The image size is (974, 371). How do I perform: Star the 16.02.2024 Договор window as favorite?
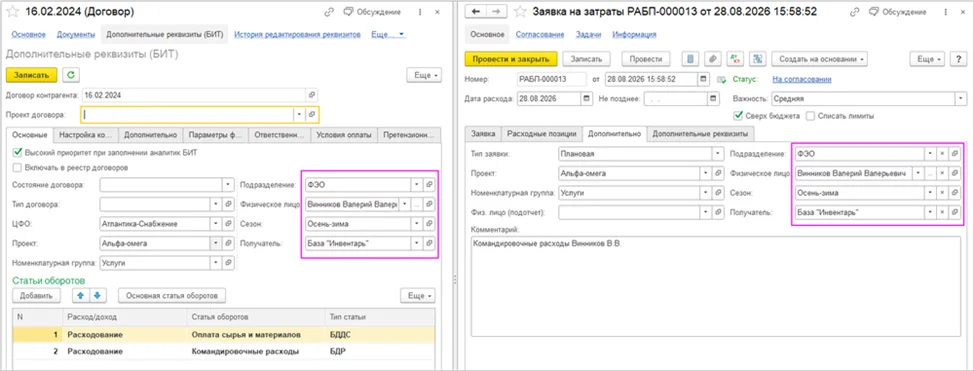[12, 12]
